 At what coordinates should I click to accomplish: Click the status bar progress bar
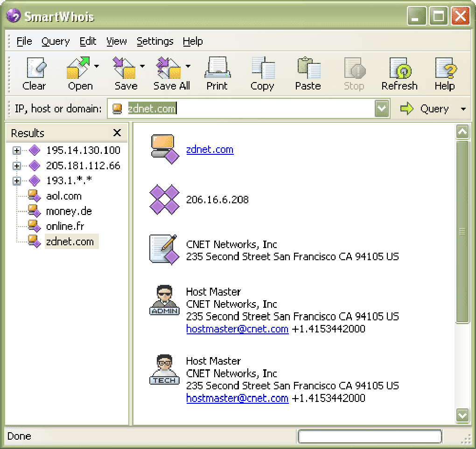[370, 436]
